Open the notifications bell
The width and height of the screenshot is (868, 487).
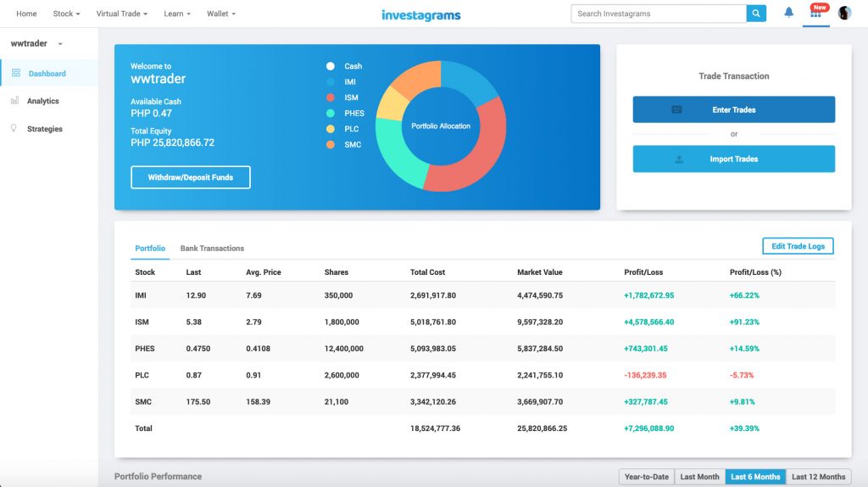click(x=789, y=13)
